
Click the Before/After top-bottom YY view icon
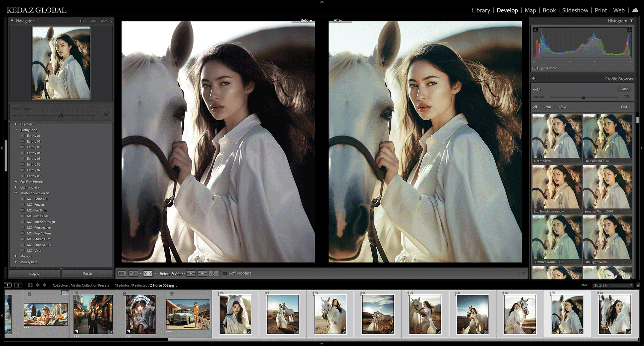(x=148, y=274)
